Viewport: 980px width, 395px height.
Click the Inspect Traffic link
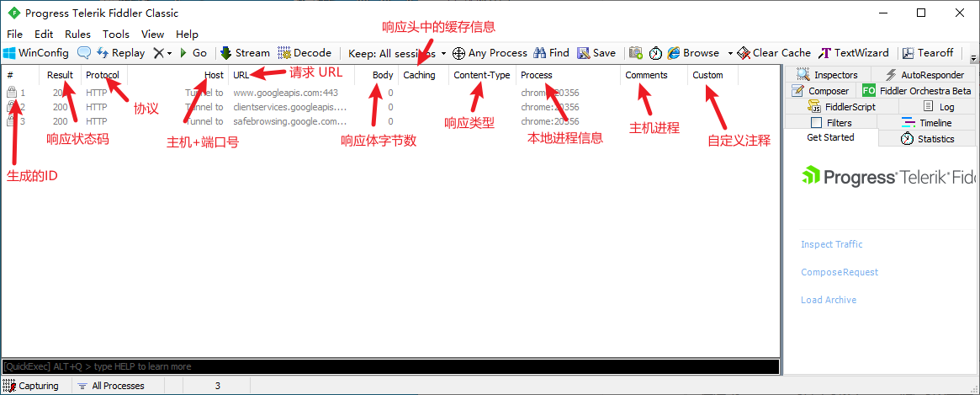point(832,245)
